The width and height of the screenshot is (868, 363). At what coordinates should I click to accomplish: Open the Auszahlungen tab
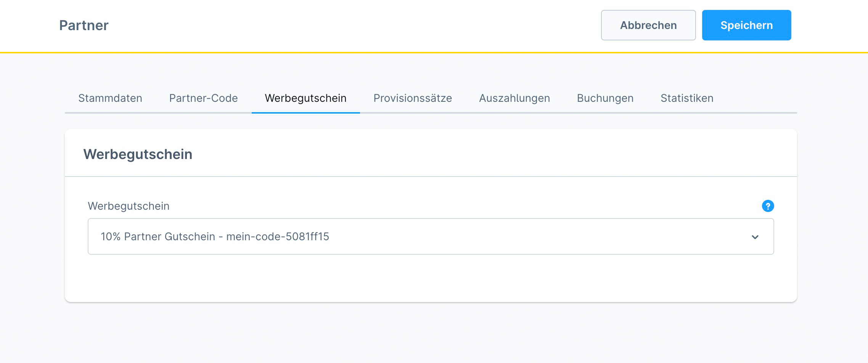click(514, 98)
